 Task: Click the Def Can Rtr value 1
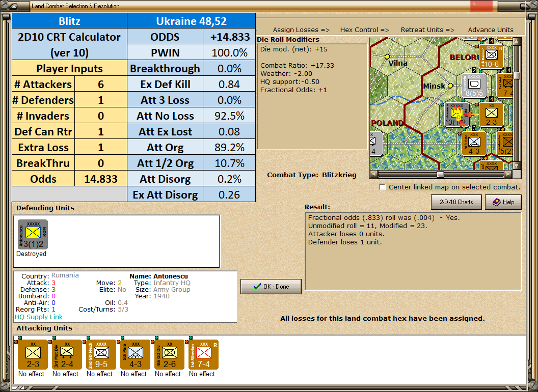point(100,131)
